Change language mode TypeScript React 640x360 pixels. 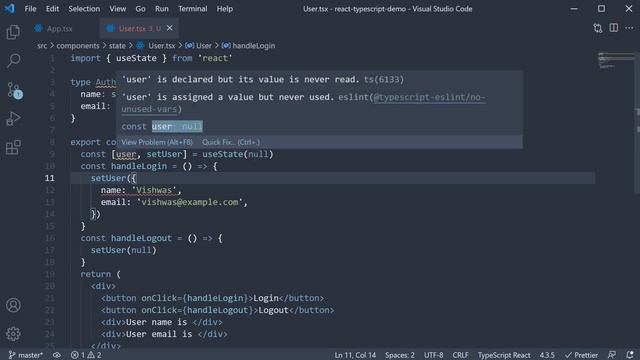pos(504,355)
